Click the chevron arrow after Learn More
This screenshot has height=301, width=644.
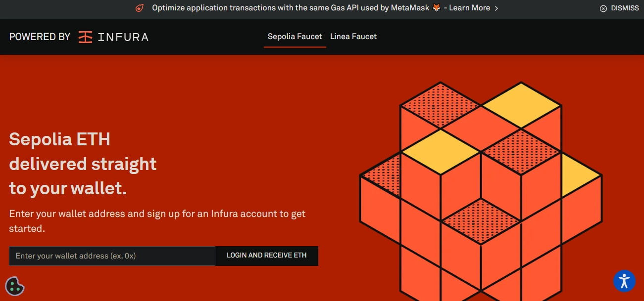click(496, 8)
